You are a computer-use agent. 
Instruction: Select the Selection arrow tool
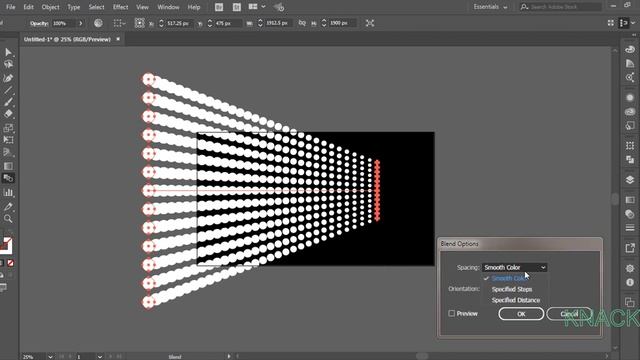(8, 52)
